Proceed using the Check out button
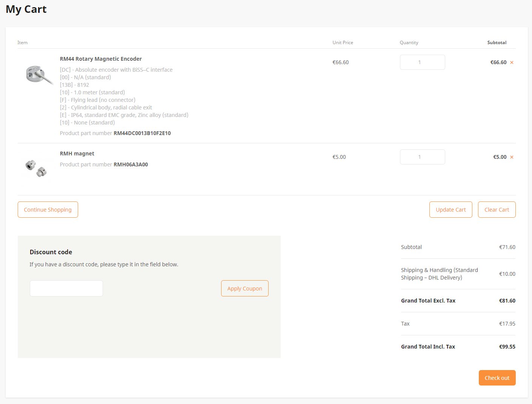 497,378
